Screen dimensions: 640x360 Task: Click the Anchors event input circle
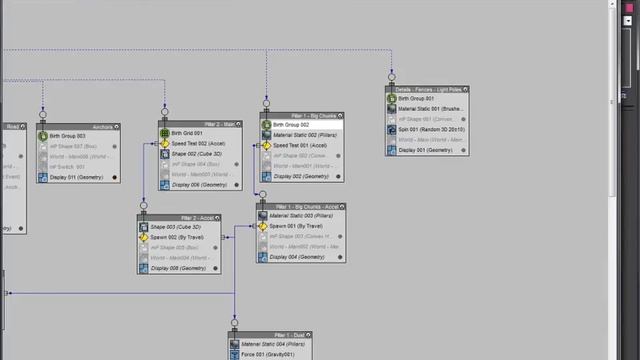point(43,115)
